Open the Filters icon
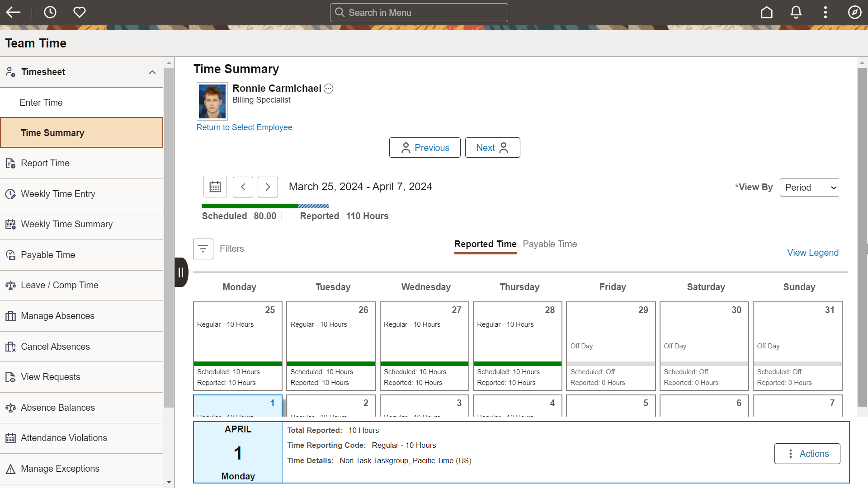Screen dimensions: 868x488 click(x=203, y=249)
